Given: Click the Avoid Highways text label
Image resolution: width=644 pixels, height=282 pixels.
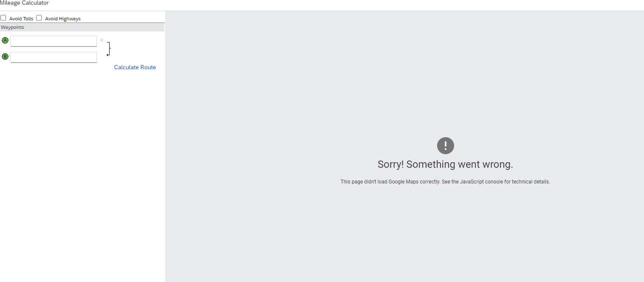Looking at the screenshot, I should tap(63, 19).
